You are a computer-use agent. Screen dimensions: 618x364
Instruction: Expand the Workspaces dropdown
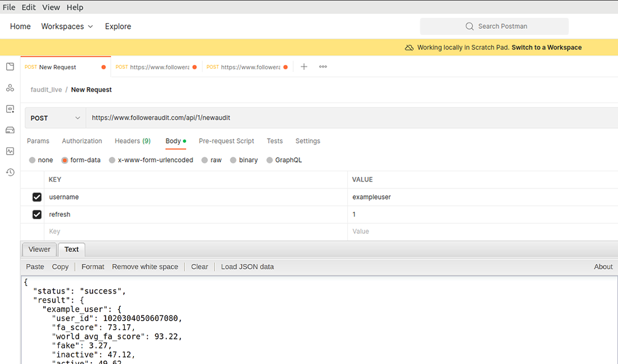67,26
